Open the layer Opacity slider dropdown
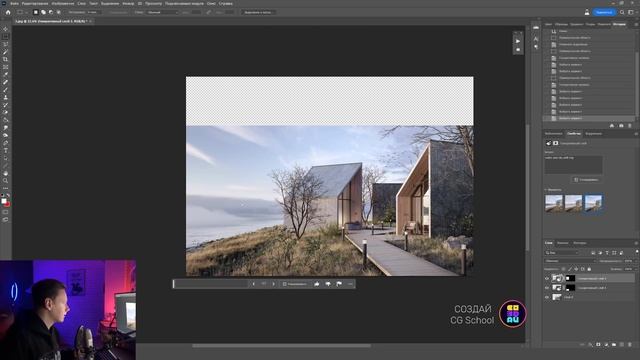Viewport: 640px width, 360px height. [636, 261]
